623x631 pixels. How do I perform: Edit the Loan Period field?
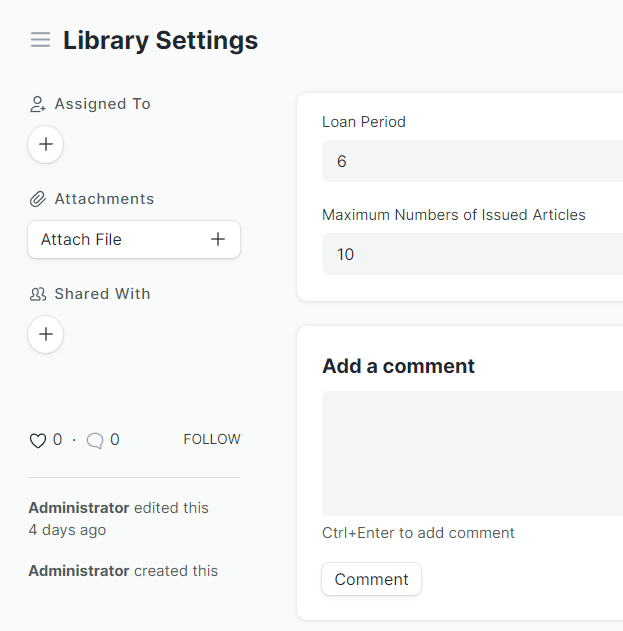point(472,161)
